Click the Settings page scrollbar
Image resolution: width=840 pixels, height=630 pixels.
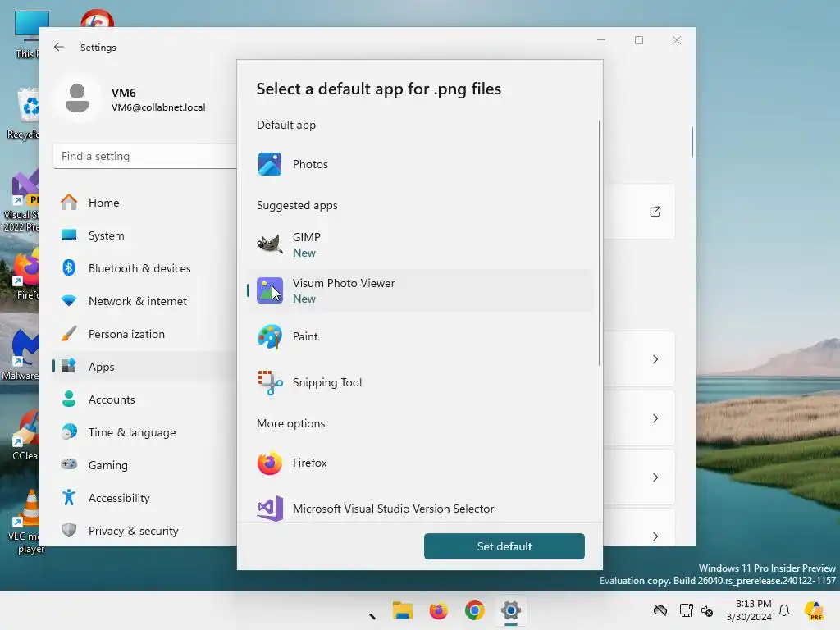[692, 142]
